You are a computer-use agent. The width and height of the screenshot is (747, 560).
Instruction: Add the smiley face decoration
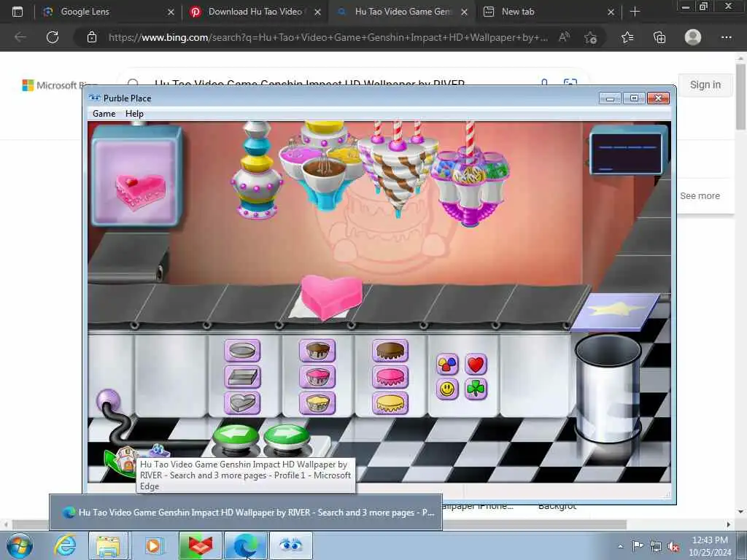tap(447, 389)
